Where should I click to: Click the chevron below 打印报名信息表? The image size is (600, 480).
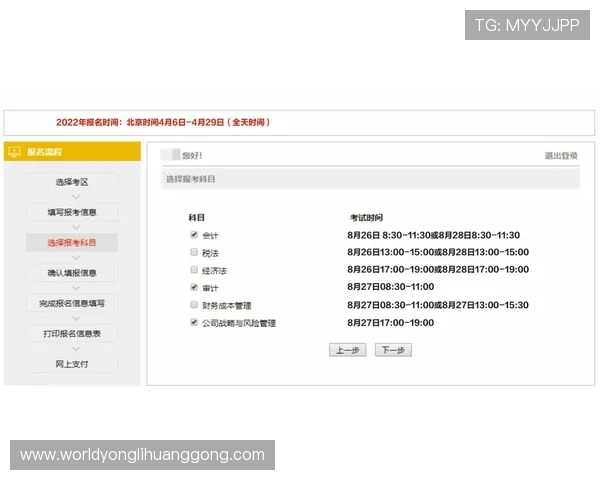pyautogui.click(x=76, y=349)
